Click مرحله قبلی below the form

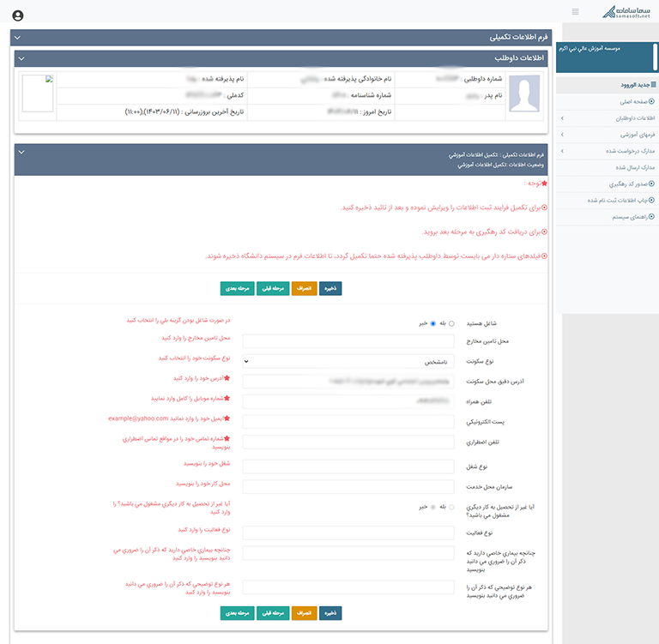tap(273, 613)
